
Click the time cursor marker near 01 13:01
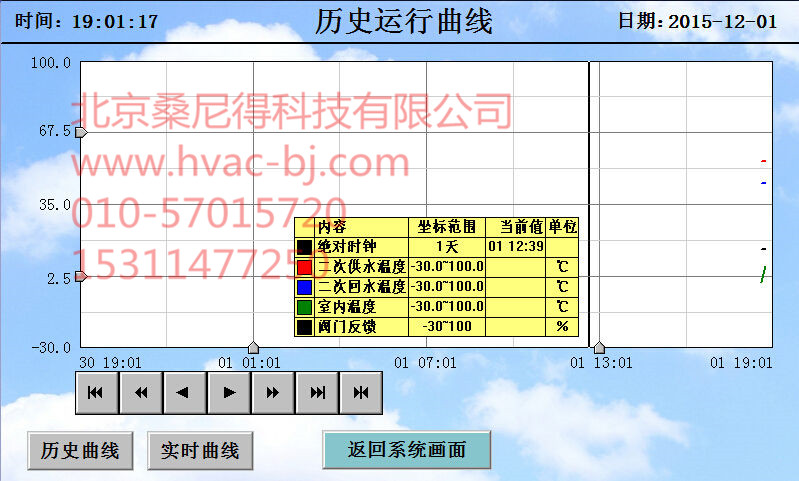point(598,347)
